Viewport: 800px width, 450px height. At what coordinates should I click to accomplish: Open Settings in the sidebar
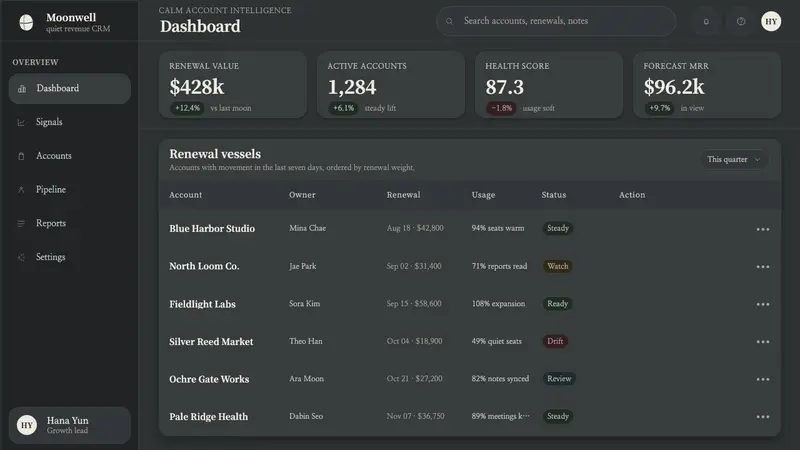coord(69,257)
